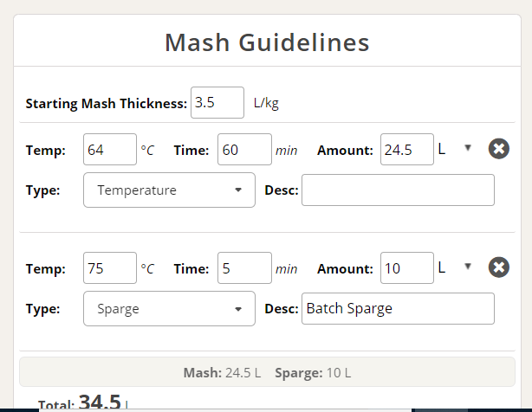The width and height of the screenshot is (532, 412).
Task: Remove the Batch Sparge step
Action: pyautogui.click(x=498, y=267)
